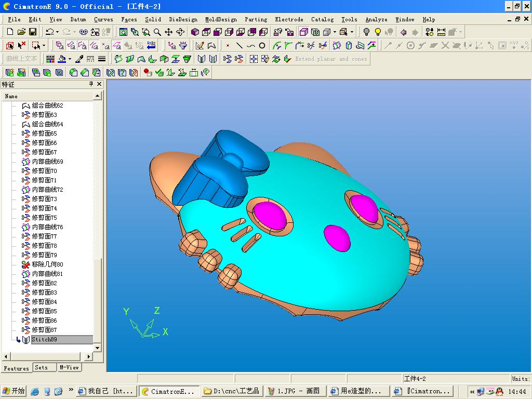
Task: Select the circle drawing tool
Action: (x=262, y=45)
